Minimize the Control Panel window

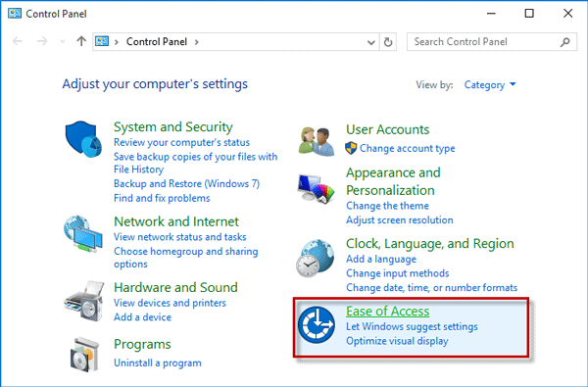[491, 14]
